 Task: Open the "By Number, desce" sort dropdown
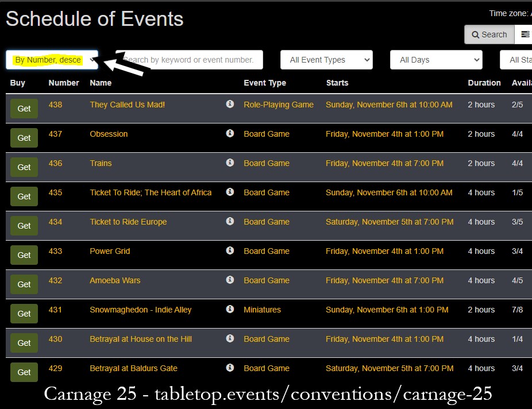[x=52, y=60]
